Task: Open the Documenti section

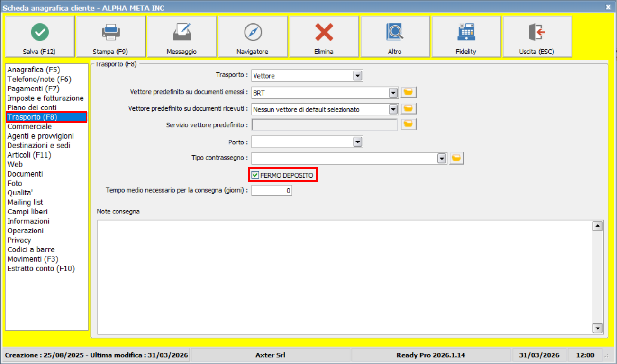Action: (46, 174)
